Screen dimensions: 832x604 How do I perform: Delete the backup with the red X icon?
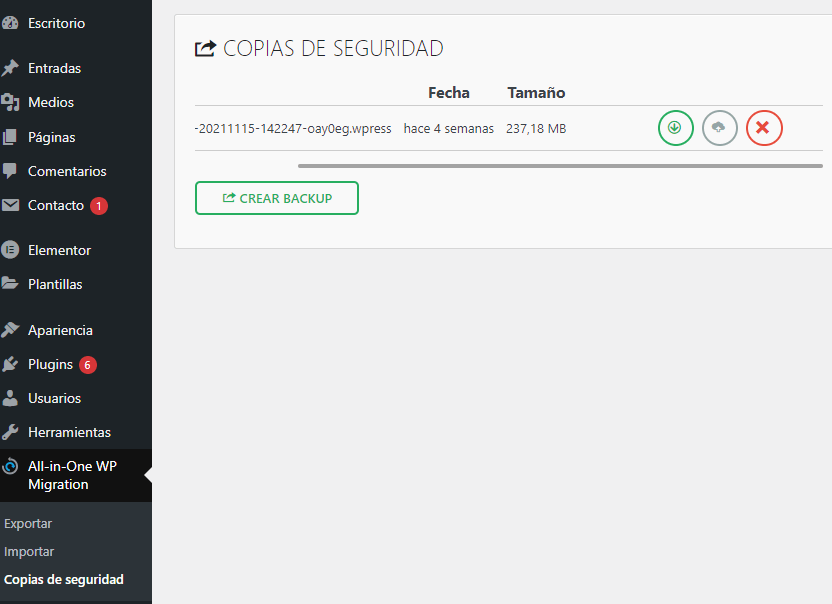(x=764, y=128)
